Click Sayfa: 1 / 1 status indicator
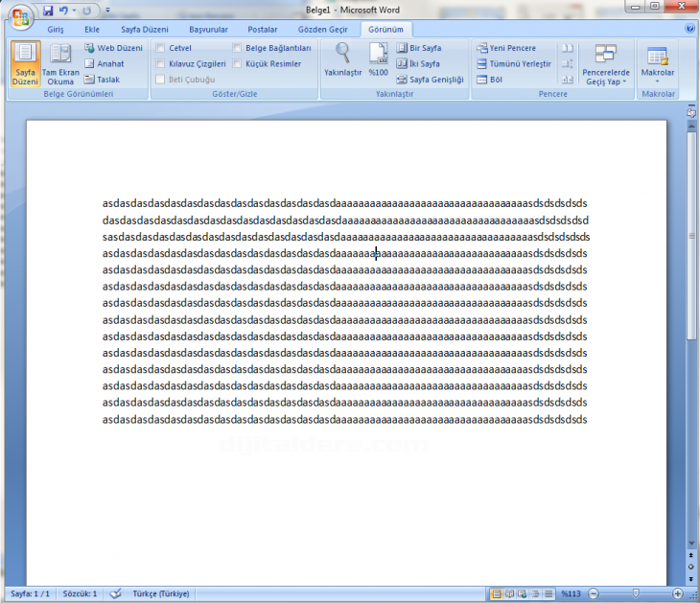Viewport: 700px width, 603px height. [x=30, y=593]
